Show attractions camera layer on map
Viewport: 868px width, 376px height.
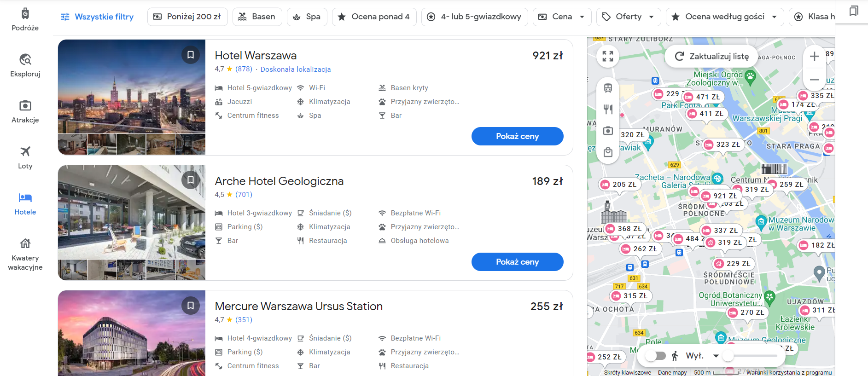click(608, 131)
